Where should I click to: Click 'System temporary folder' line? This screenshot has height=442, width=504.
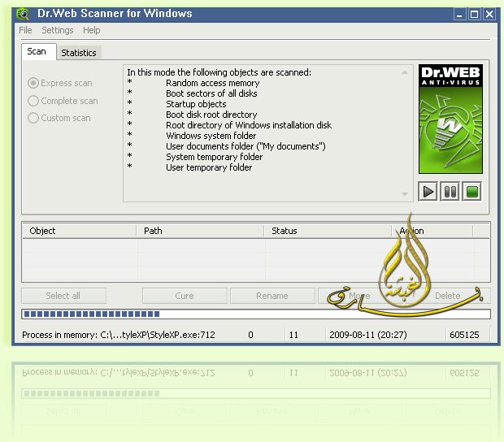tap(214, 157)
